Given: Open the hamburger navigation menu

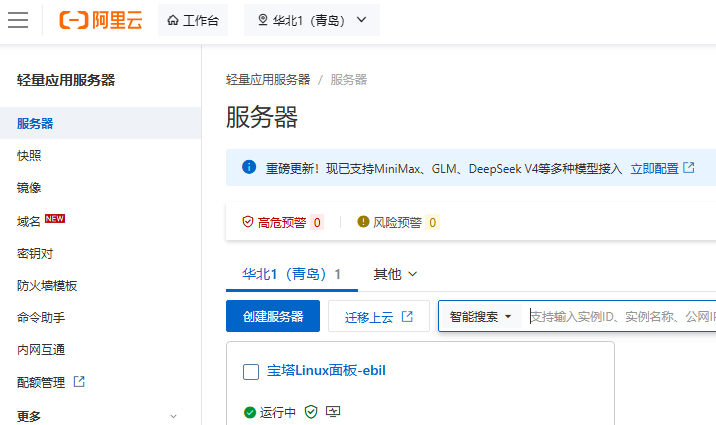Looking at the screenshot, I should pos(18,20).
